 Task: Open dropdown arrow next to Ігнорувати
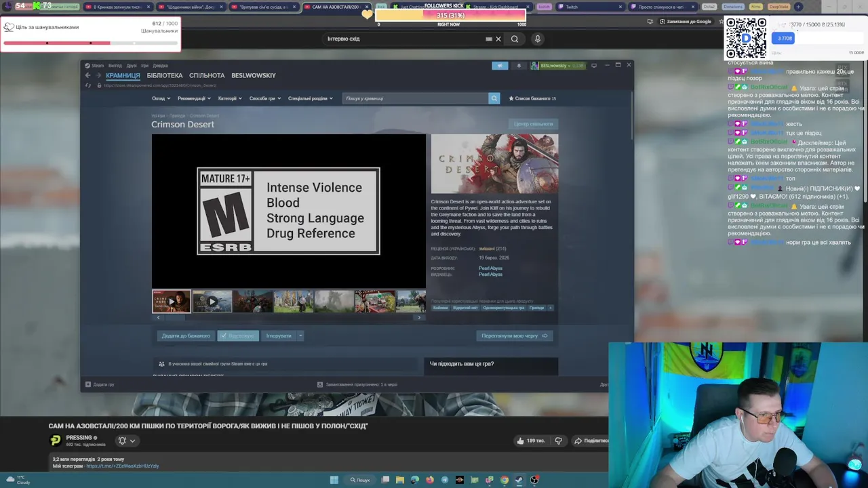coord(300,335)
